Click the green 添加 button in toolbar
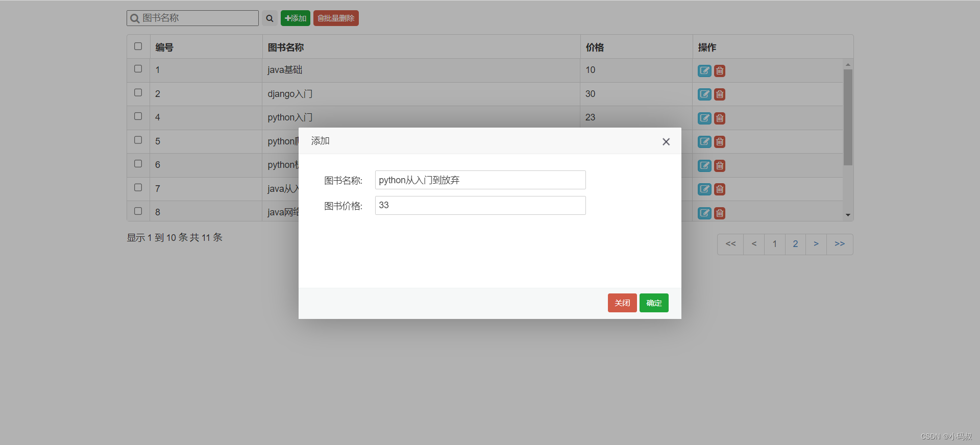This screenshot has width=980, height=445. [x=296, y=18]
